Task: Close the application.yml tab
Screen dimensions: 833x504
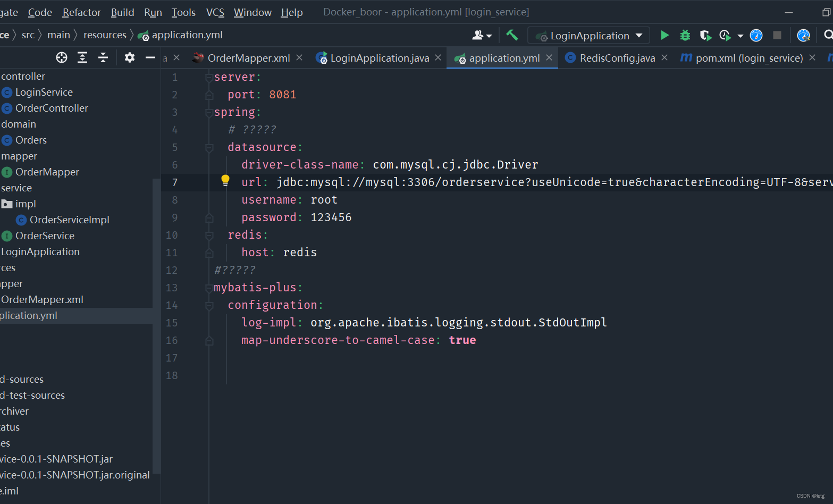Action: click(x=549, y=57)
